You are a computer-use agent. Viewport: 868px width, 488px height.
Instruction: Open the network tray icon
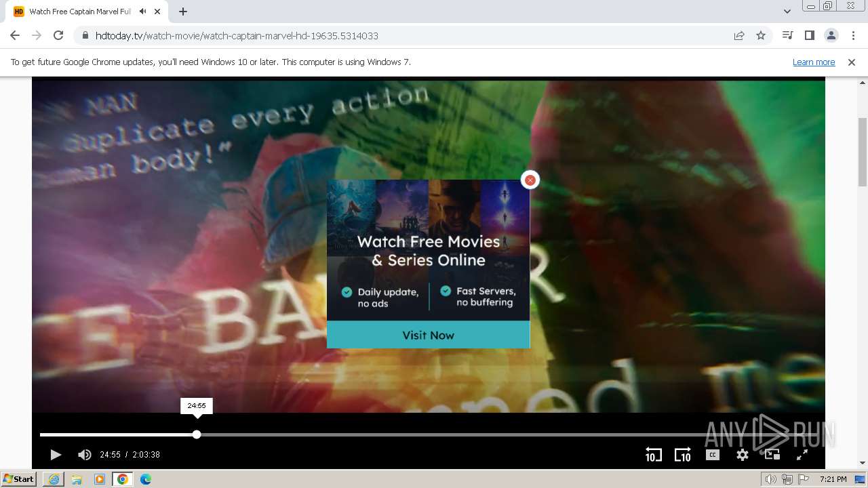click(787, 479)
